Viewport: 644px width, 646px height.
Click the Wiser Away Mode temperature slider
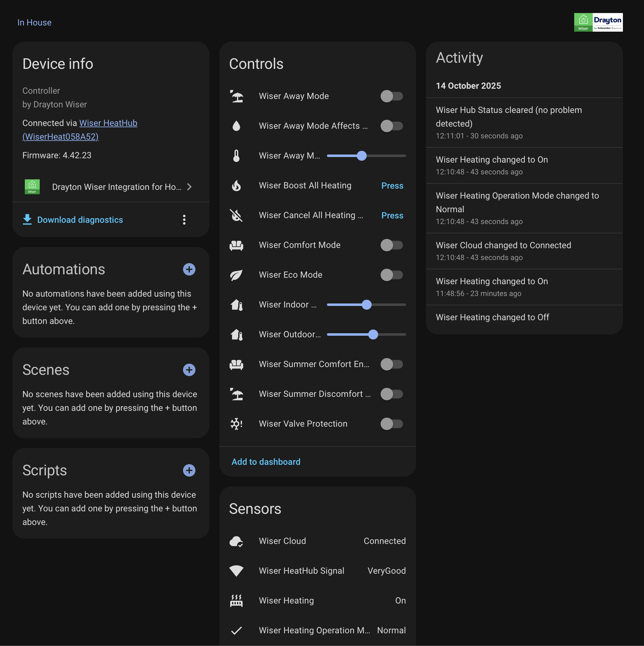click(366, 156)
